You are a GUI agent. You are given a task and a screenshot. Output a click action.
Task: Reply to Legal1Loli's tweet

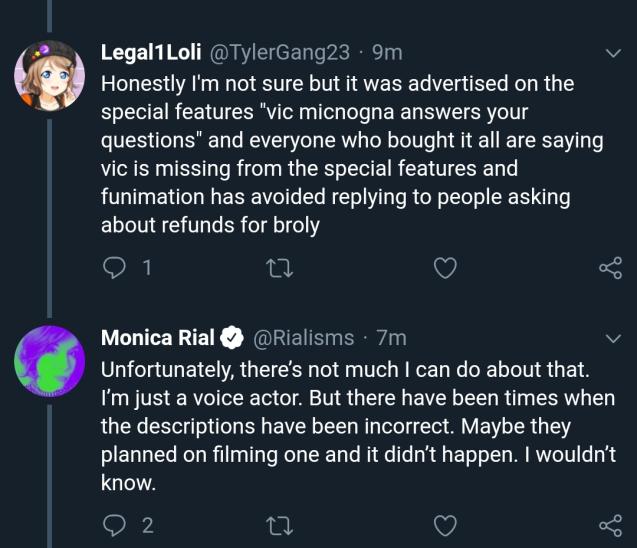[114, 268]
